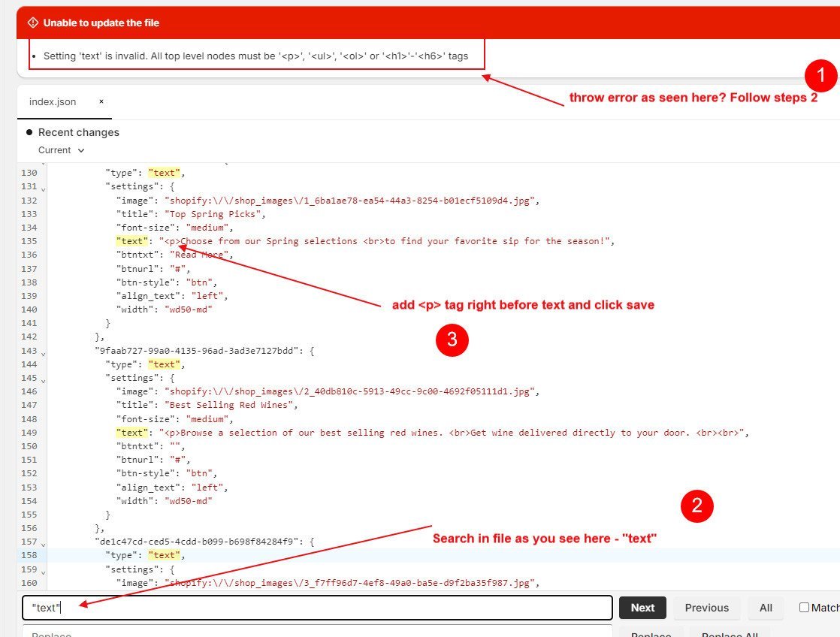Collapse the settings block at line 131
This screenshot has width=840, height=637.
(x=43, y=188)
